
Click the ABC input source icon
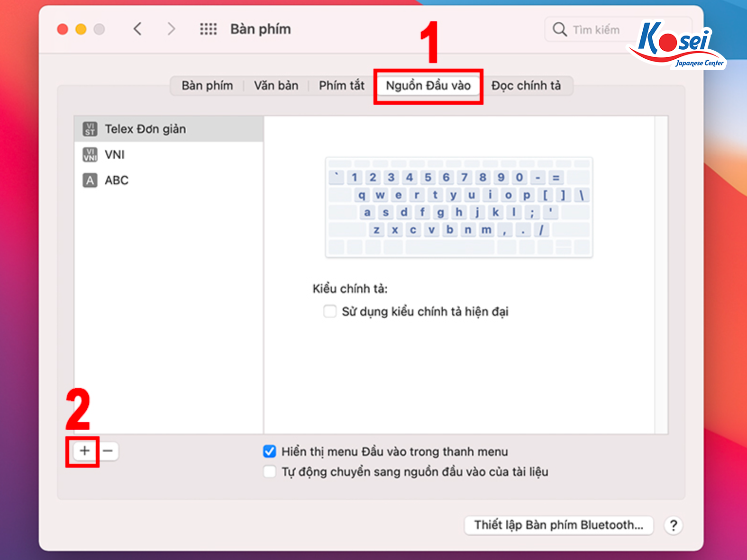[x=90, y=180]
